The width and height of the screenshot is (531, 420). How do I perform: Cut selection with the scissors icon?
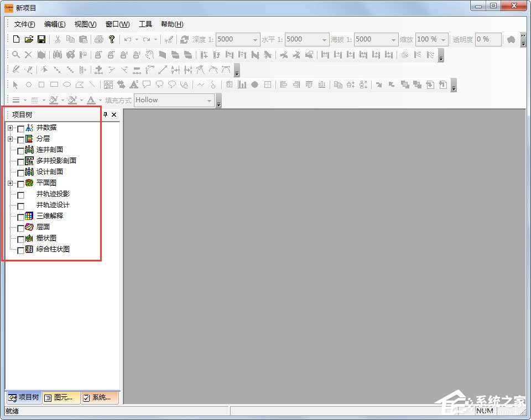pos(58,39)
